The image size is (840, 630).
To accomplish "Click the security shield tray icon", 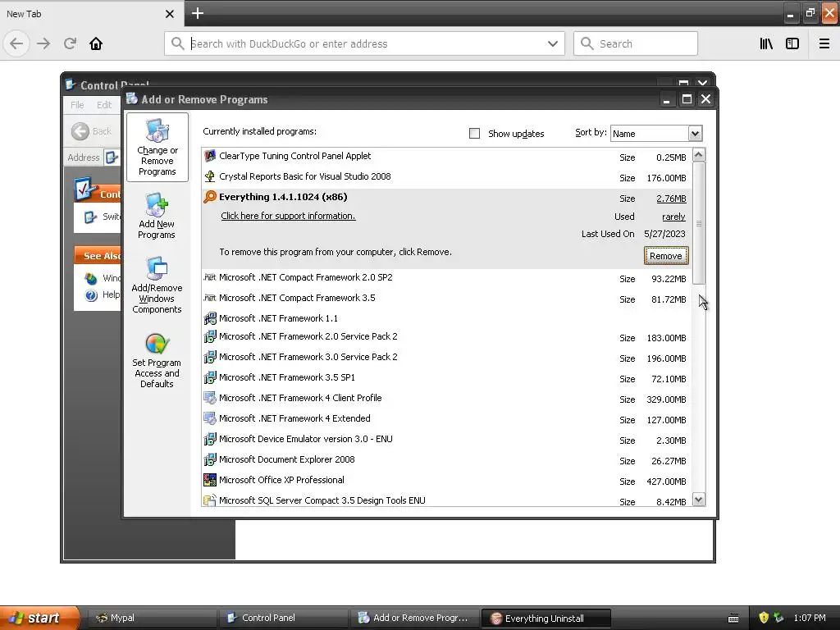I will click(x=764, y=618).
